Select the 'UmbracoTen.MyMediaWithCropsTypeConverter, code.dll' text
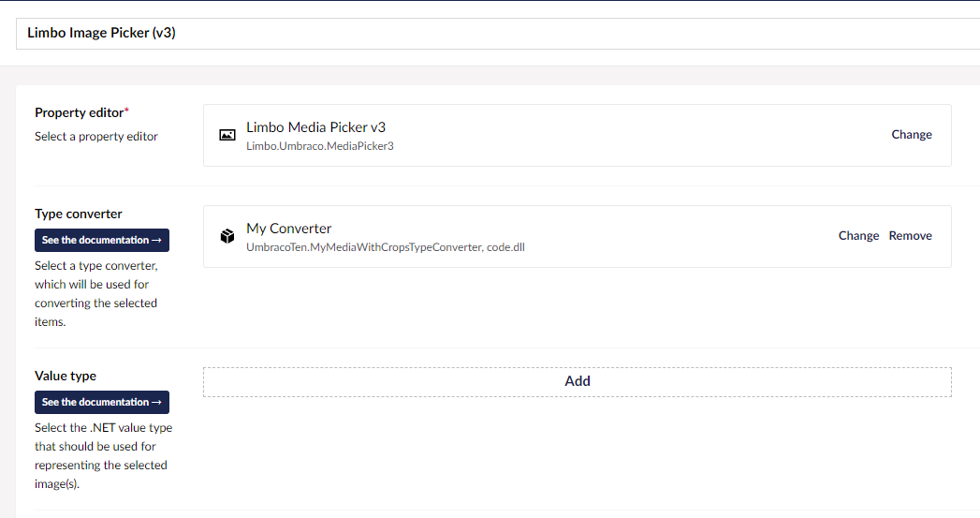The image size is (980, 518). click(386, 247)
